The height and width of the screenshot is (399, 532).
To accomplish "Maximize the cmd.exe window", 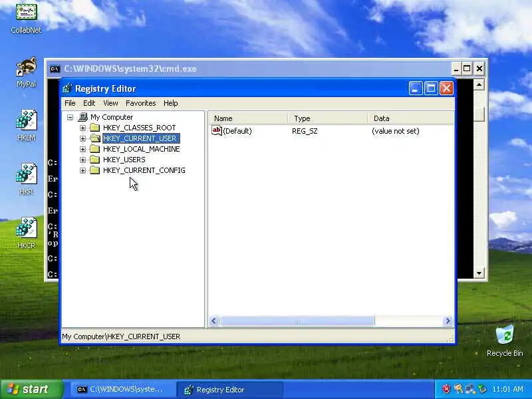I will [467, 69].
